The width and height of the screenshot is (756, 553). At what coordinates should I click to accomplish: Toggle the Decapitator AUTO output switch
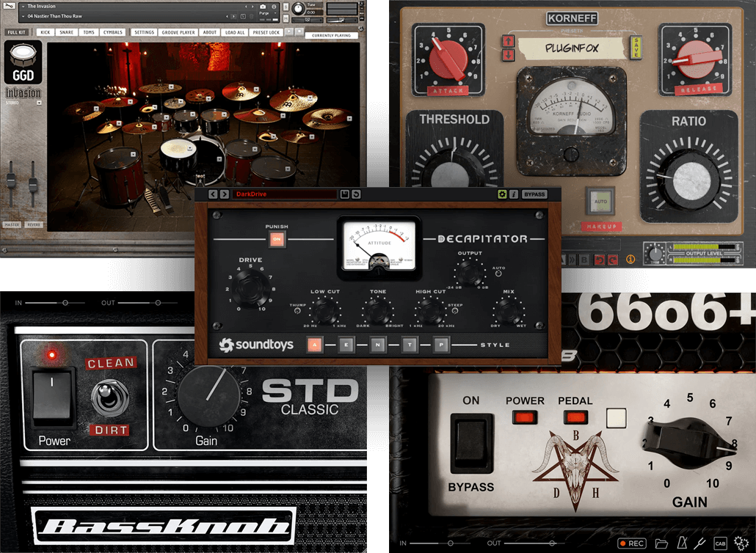498,274
